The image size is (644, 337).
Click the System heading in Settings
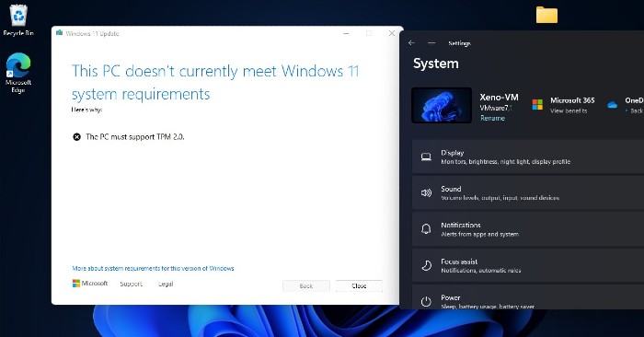[x=436, y=64]
